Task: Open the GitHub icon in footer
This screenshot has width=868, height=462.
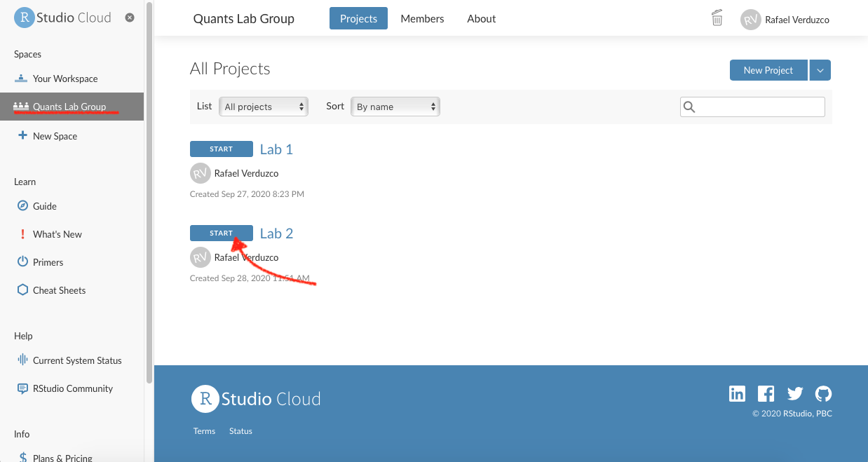Action: 823,394
